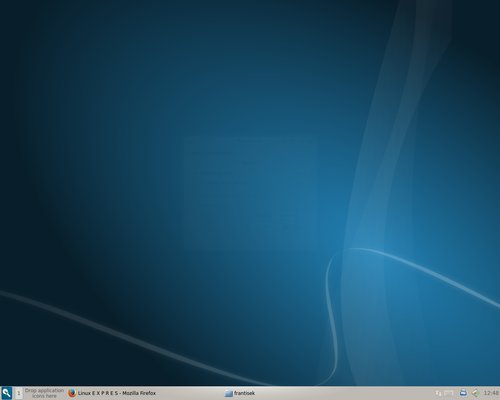This screenshot has height=400, width=500.
Task: Switch to the Linux EXPRES Mozilla Firefox window
Action: (x=117, y=393)
